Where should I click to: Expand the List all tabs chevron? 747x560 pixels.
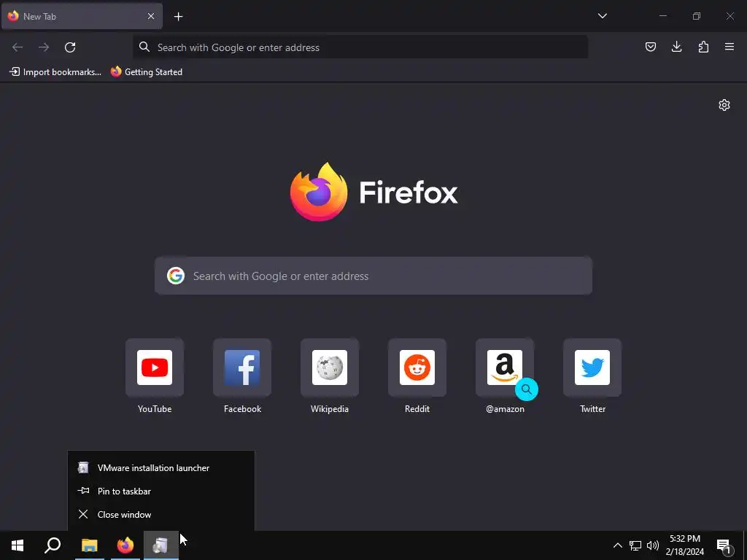pyautogui.click(x=602, y=16)
